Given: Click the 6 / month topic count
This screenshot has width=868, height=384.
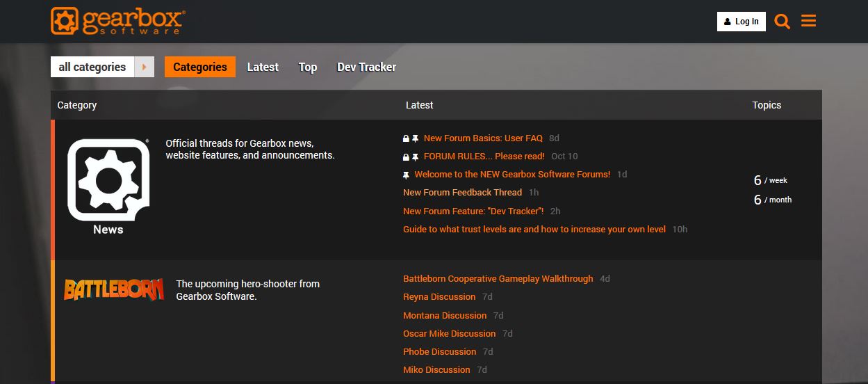Looking at the screenshot, I should (773, 200).
